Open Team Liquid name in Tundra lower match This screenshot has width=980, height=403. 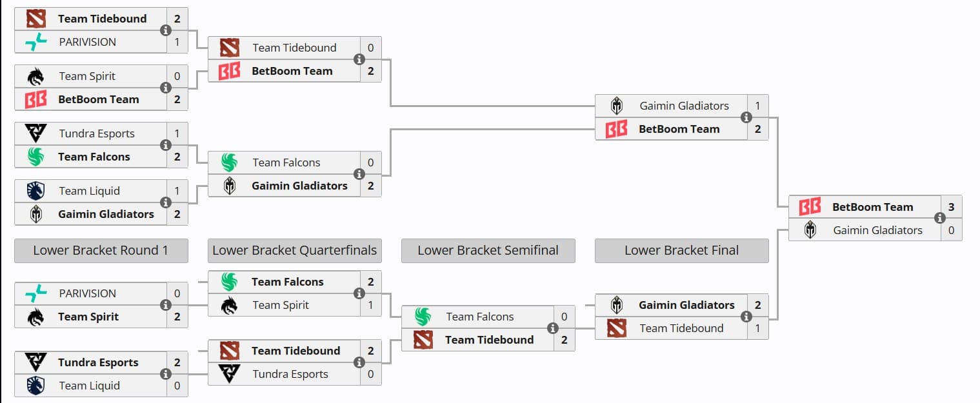pos(90,386)
